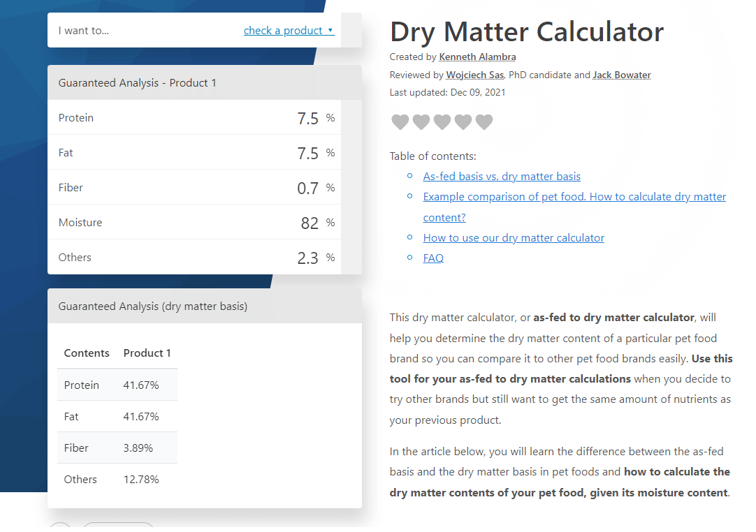This screenshot has height=532, width=756.
Task: Go to Example comparison of pet food section
Action: tap(574, 197)
